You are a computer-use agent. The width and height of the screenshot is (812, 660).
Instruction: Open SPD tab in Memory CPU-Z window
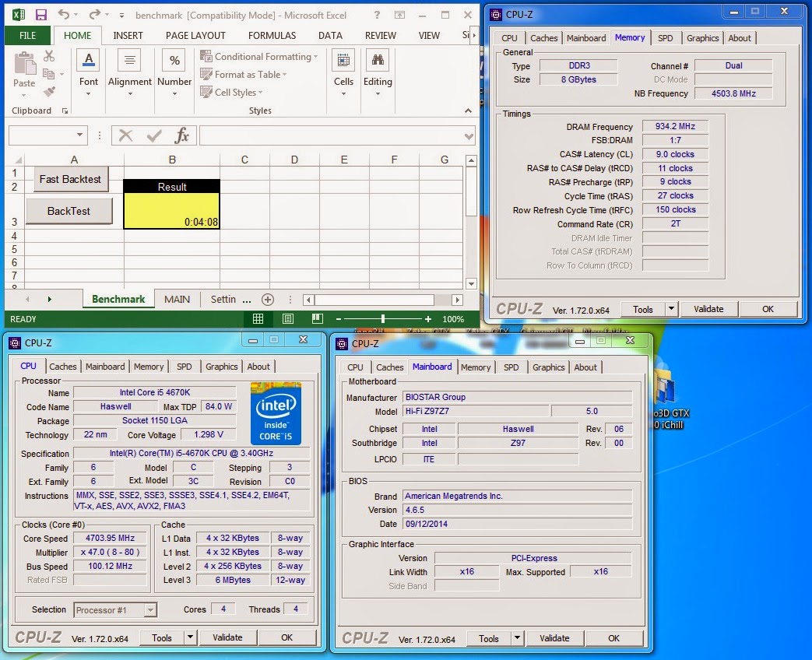coord(666,38)
